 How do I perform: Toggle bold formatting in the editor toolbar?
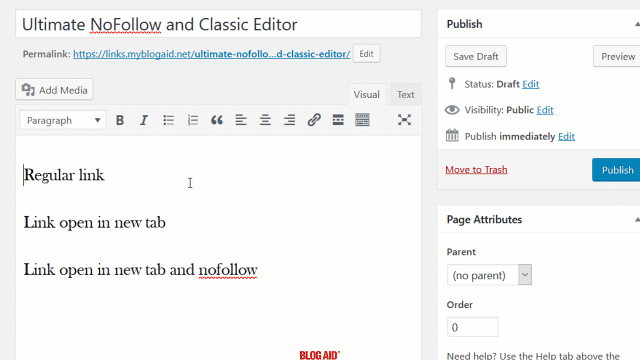120,120
